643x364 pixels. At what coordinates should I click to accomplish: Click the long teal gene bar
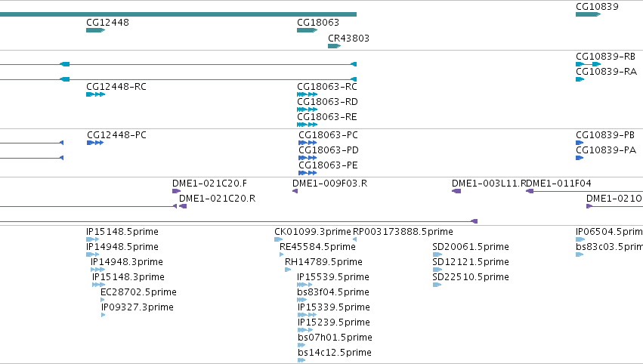[178, 14]
